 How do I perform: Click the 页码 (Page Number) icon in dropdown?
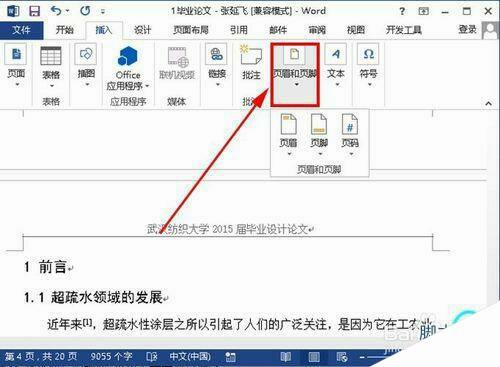click(x=350, y=124)
